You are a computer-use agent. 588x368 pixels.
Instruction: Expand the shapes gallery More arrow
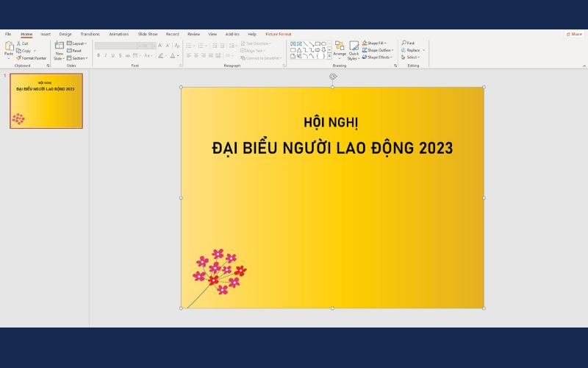[x=329, y=56]
